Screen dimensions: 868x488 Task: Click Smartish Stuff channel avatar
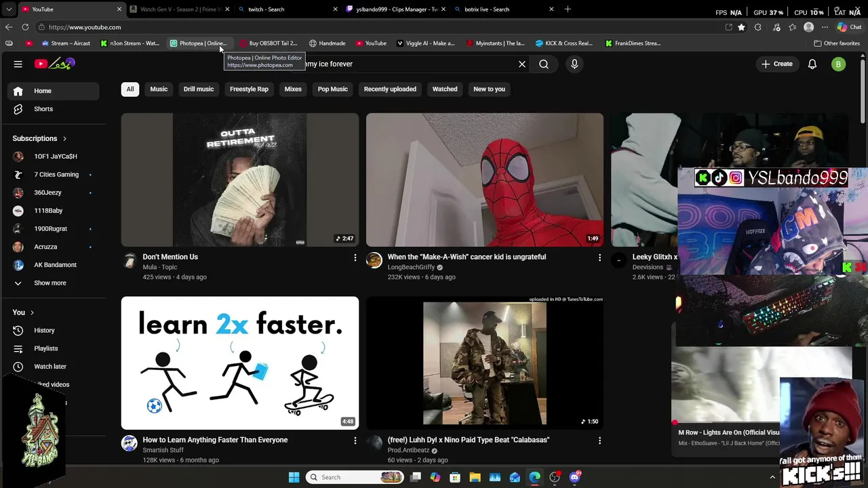point(130,444)
